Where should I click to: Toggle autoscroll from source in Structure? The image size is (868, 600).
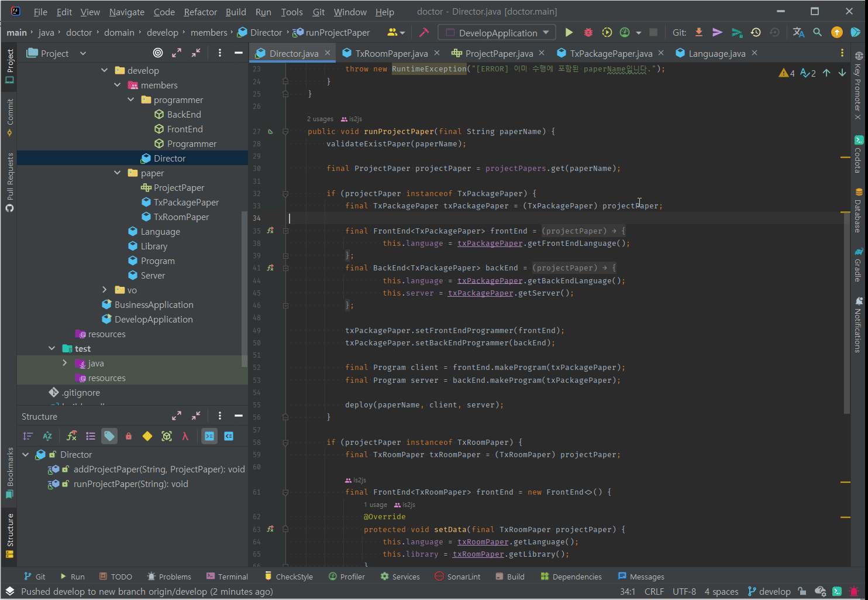click(229, 436)
